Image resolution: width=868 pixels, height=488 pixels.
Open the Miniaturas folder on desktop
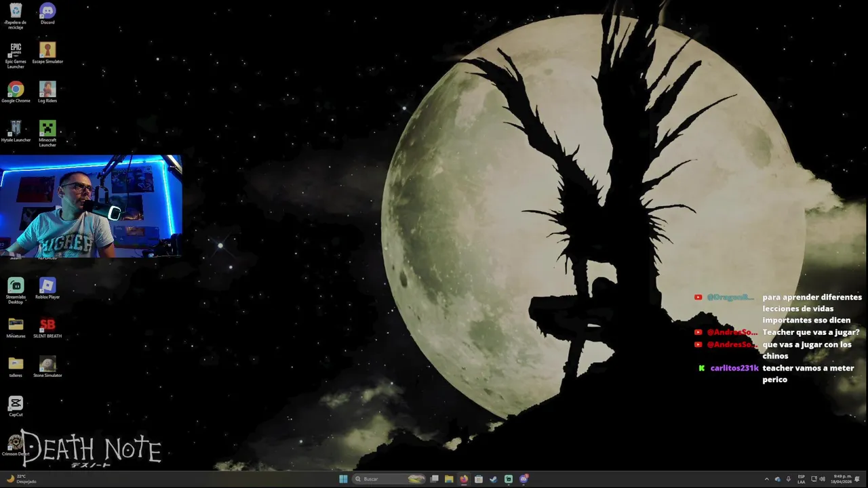16,327
